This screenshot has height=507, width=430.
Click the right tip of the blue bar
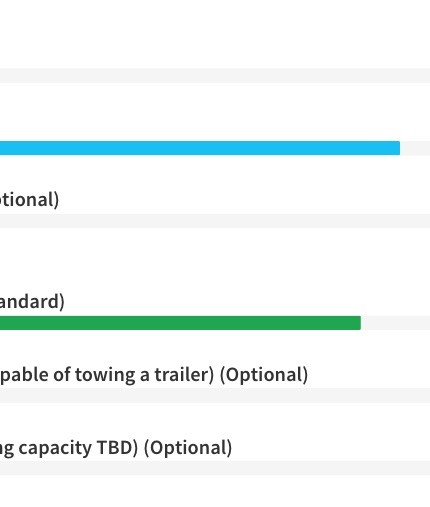(x=397, y=148)
